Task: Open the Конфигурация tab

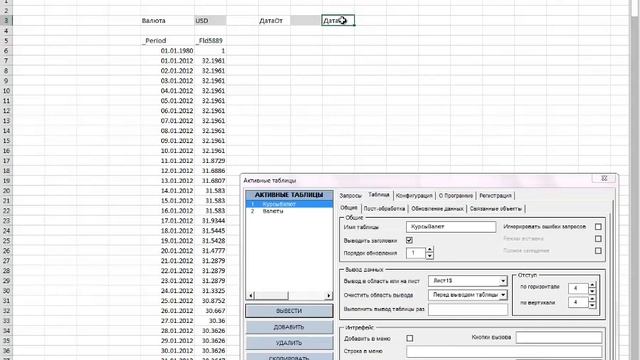Action: (x=414, y=196)
